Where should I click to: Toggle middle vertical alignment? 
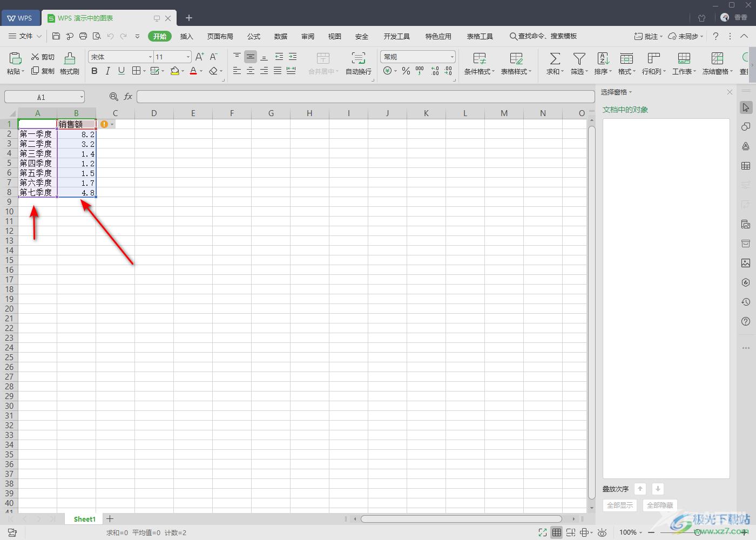pyautogui.click(x=251, y=56)
